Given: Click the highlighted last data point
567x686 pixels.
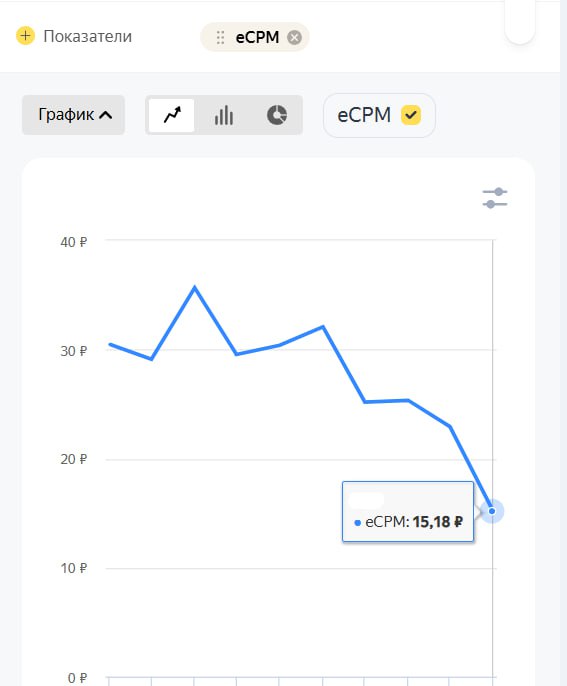Looking at the screenshot, I should pos(492,511).
